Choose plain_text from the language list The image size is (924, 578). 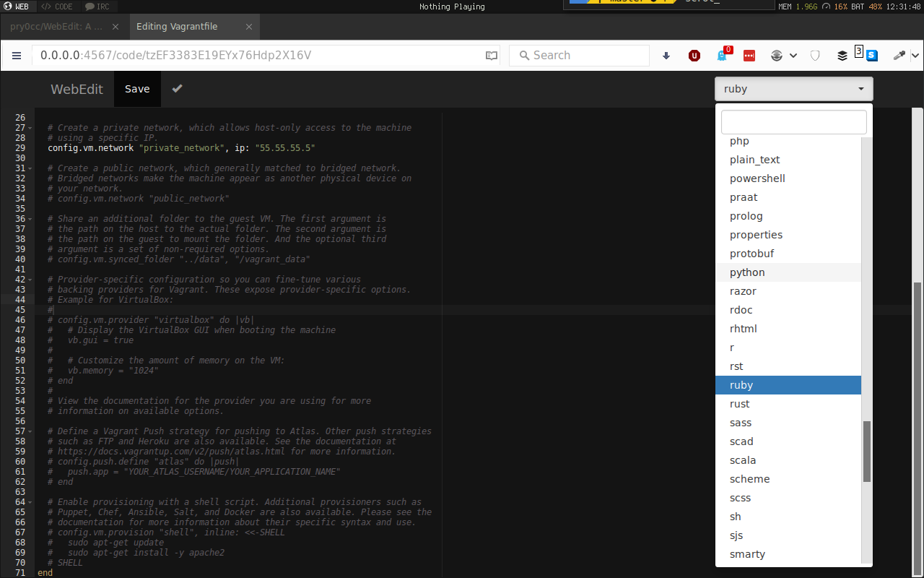788,160
